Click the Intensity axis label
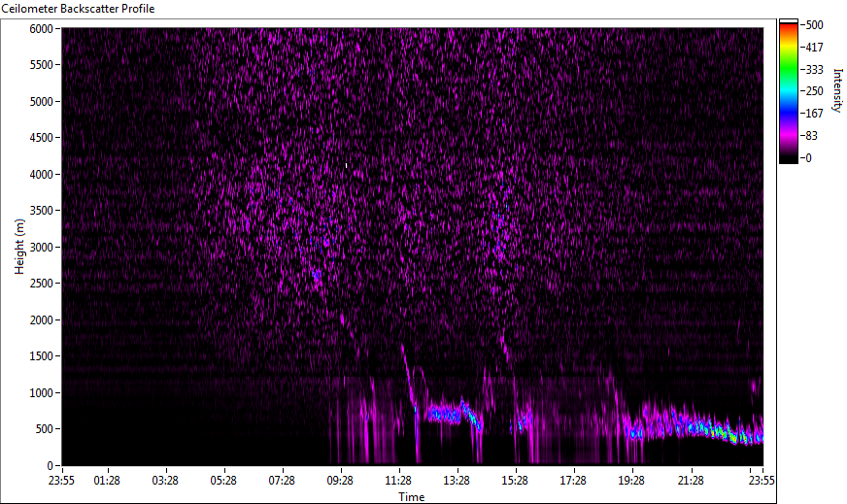The width and height of the screenshot is (847, 504). click(x=837, y=90)
